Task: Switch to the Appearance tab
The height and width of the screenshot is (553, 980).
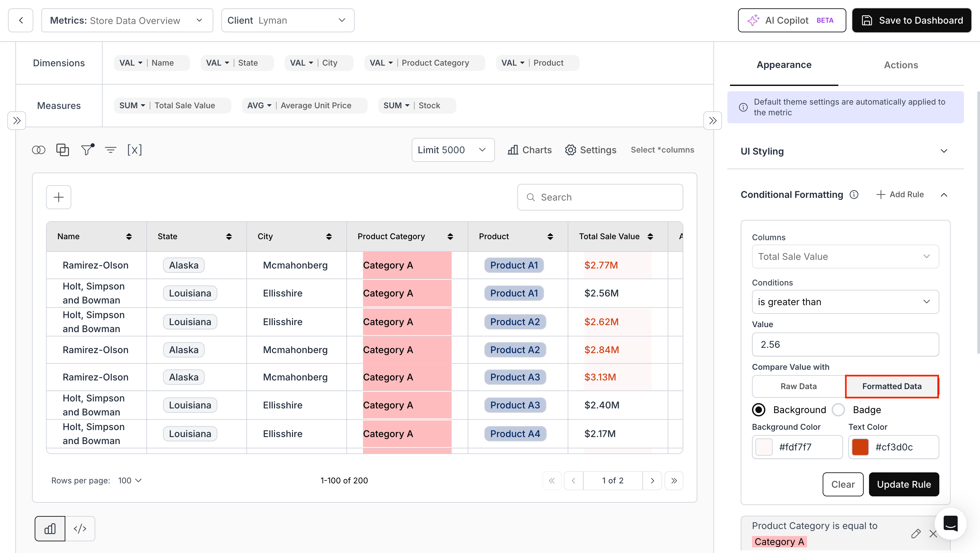Action: [x=784, y=65]
